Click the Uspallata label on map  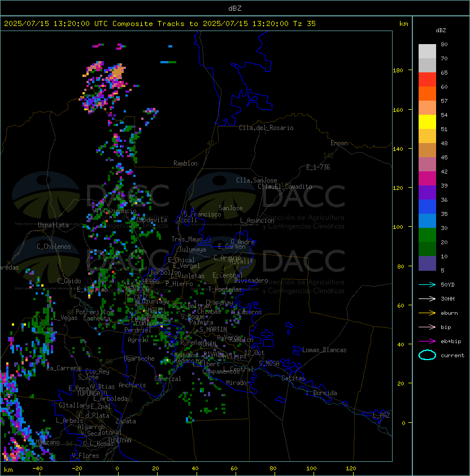point(53,225)
